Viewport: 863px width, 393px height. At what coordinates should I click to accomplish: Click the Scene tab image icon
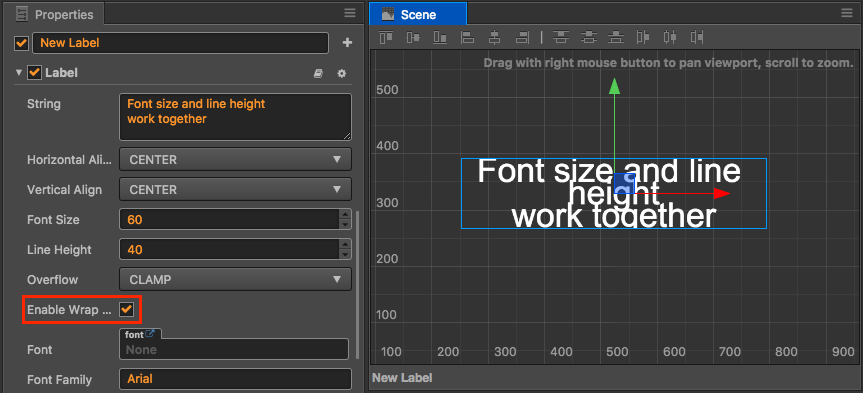[x=388, y=14]
